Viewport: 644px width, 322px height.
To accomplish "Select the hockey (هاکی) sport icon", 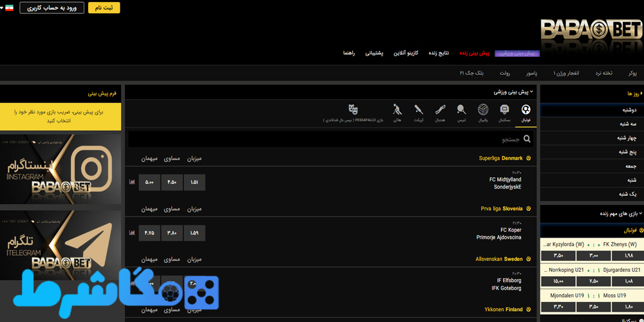I will (397, 109).
